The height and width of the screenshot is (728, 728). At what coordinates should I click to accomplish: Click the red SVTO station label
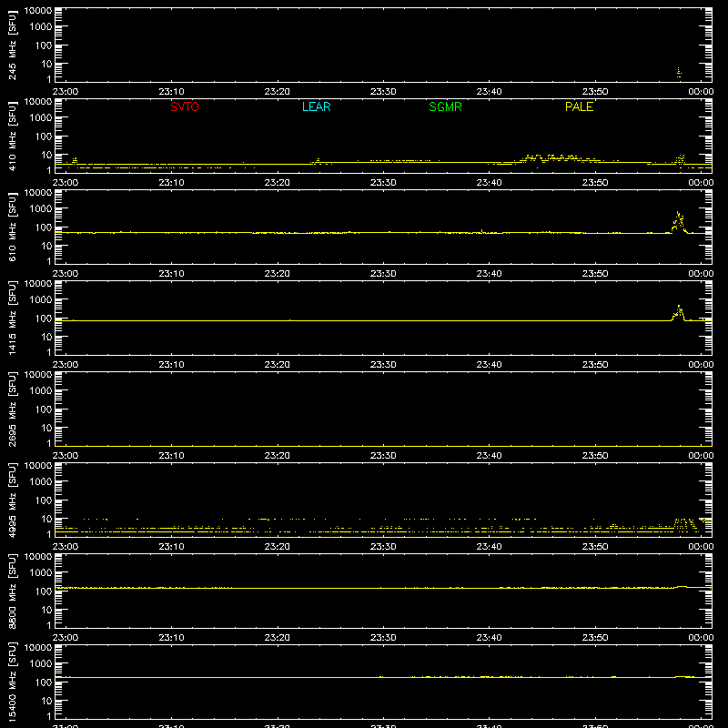(x=185, y=106)
